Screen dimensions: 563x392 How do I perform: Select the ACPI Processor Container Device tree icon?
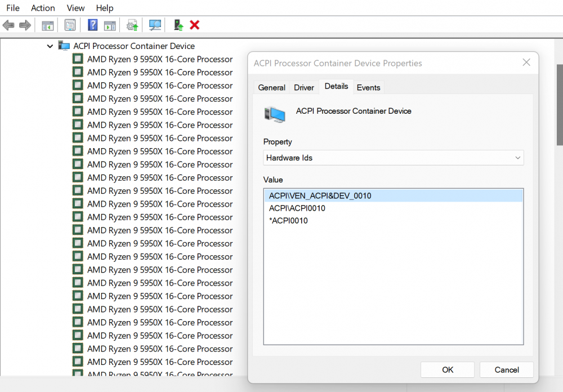tap(64, 46)
